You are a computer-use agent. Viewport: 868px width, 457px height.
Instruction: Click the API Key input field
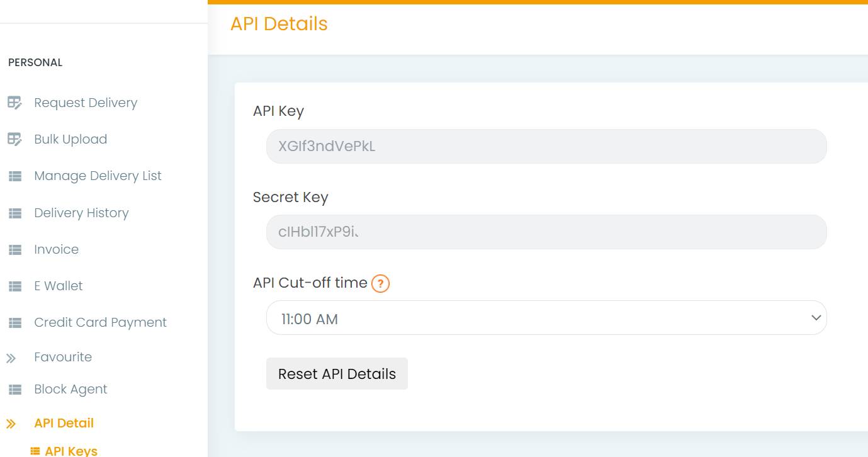pyautogui.click(x=546, y=146)
